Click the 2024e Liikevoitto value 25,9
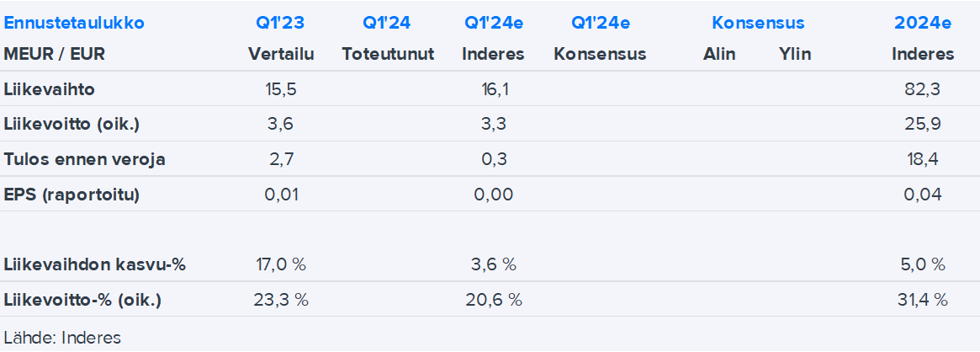 [x=923, y=125]
